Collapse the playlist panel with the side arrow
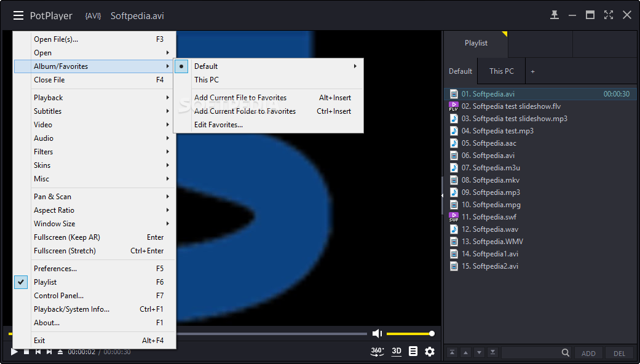640x364 pixels. 442,196
